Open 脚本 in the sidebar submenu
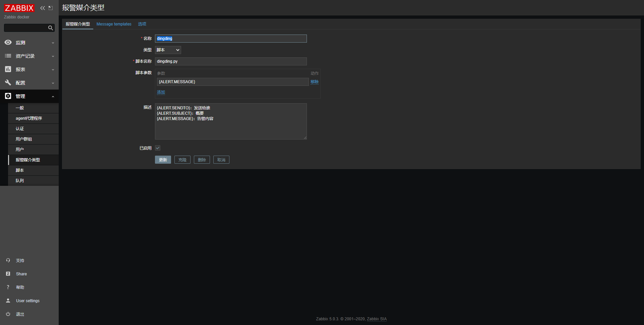644x325 pixels. coord(33,170)
